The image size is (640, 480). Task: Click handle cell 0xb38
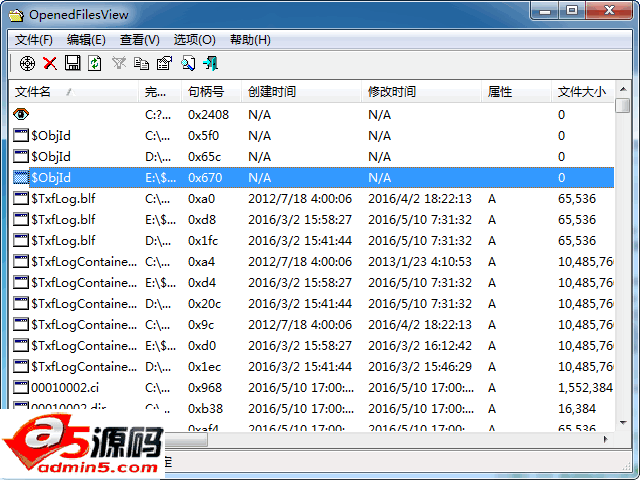click(205, 409)
